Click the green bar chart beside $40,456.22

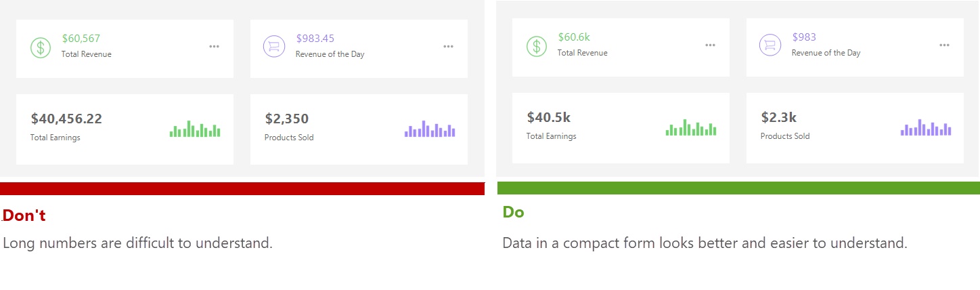tap(195, 129)
